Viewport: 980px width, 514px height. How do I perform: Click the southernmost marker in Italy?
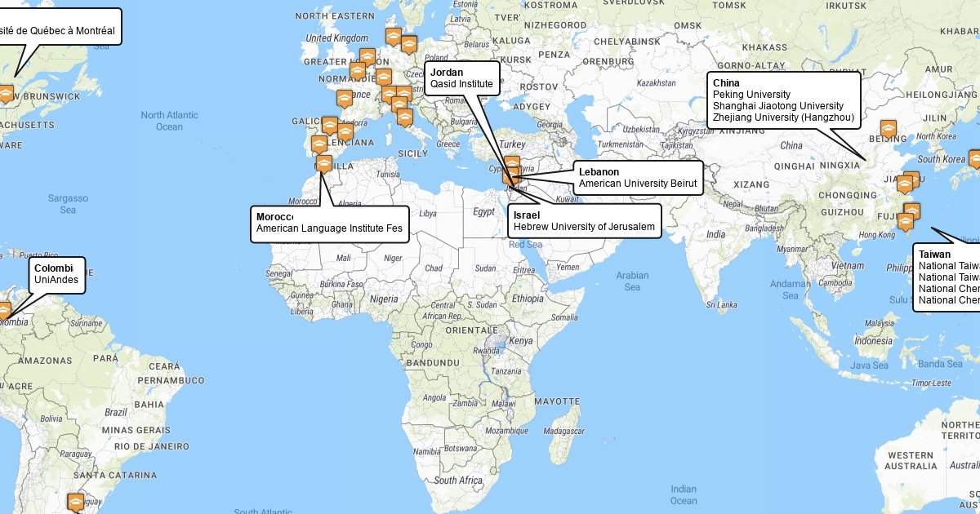405,117
